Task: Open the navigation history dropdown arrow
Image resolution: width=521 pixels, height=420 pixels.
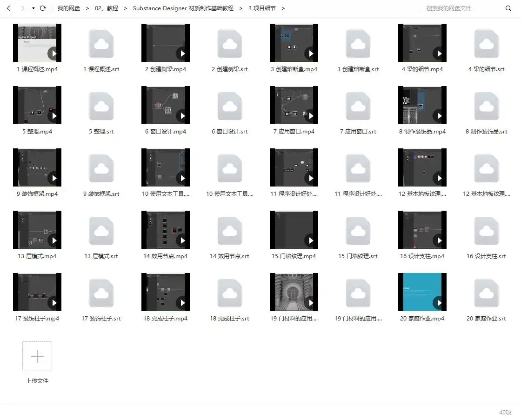Action: tap(33, 8)
